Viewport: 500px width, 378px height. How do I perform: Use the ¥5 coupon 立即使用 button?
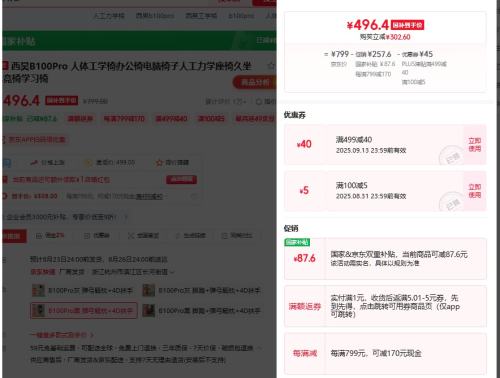(475, 191)
